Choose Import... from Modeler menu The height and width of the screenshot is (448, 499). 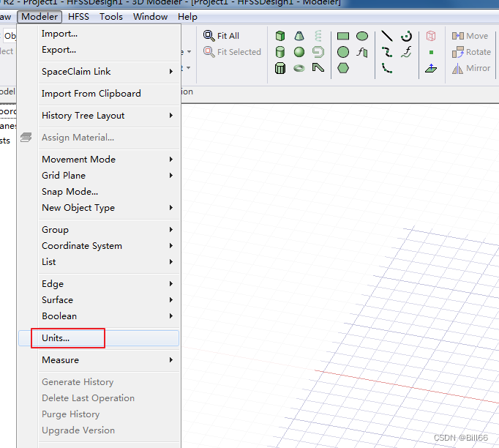tap(99, 34)
